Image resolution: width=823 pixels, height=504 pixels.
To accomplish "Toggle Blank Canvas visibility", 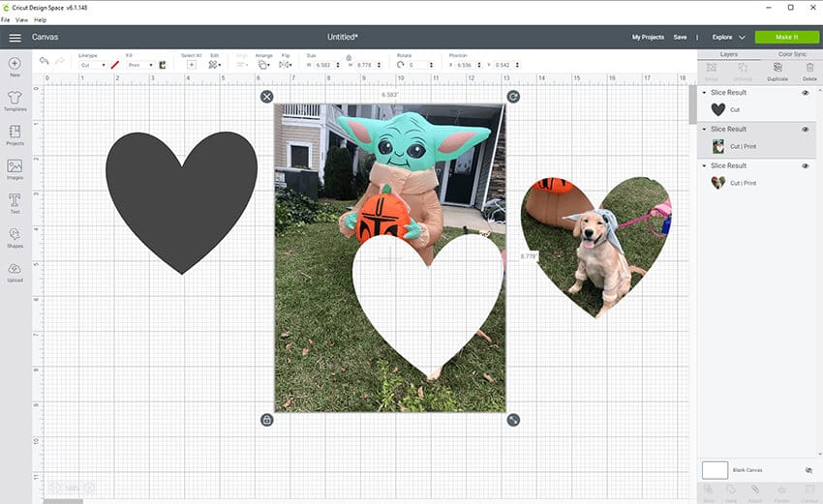I will pyautogui.click(x=808, y=470).
